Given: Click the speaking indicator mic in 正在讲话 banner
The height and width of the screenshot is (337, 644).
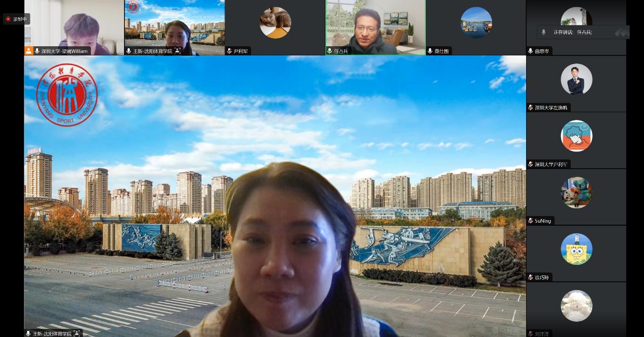Looking at the screenshot, I should pos(543,32).
